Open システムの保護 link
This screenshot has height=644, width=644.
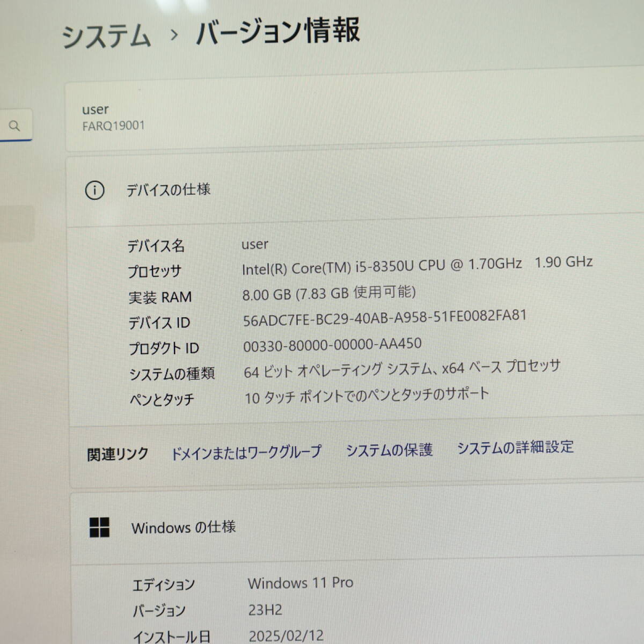point(389,450)
